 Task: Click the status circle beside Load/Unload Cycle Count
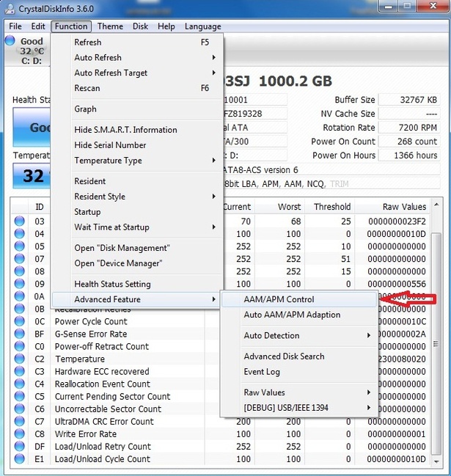click(x=19, y=458)
